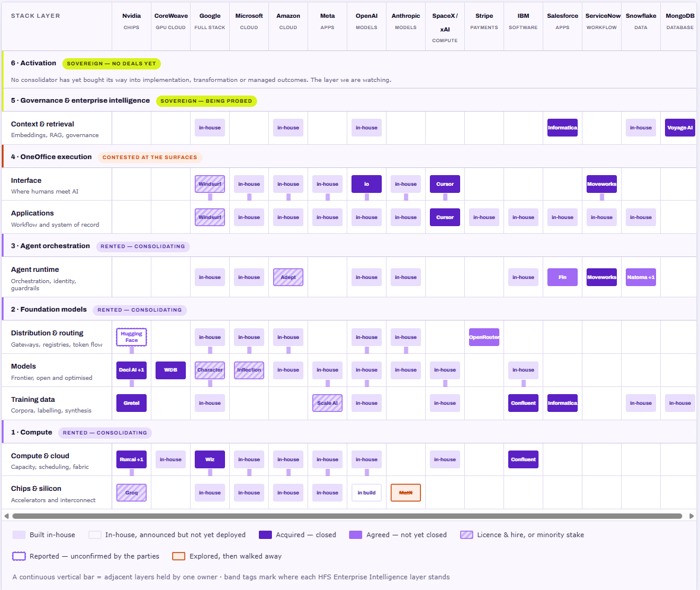This screenshot has height=590, width=700.
Task: Click the Voyage AI cell under MongoDB
Action: pos(680,128)
